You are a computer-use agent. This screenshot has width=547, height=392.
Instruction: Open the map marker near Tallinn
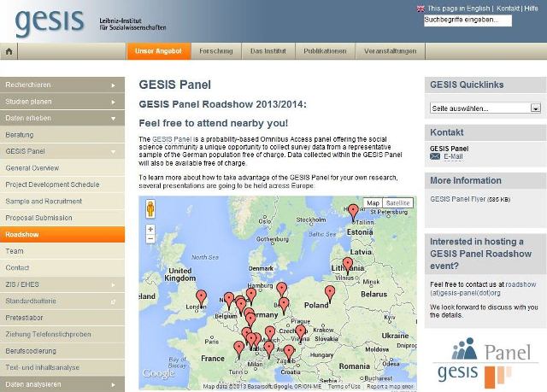pyautogui.click(x=353, y=212)
